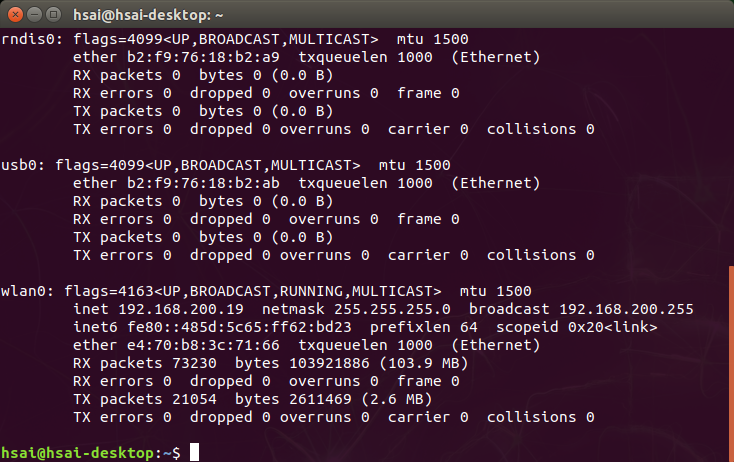
Task: Click usb0 flags=4099 text
Action: (100, 165)
